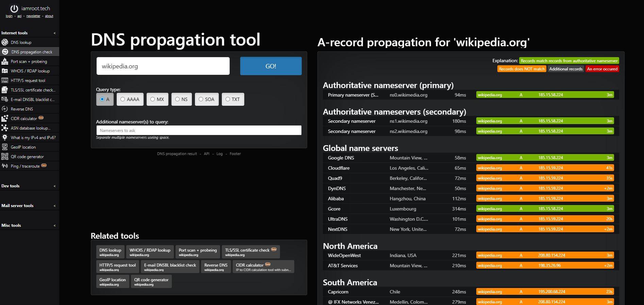Click the iamroot.tech power logo icon

(14, 9)
